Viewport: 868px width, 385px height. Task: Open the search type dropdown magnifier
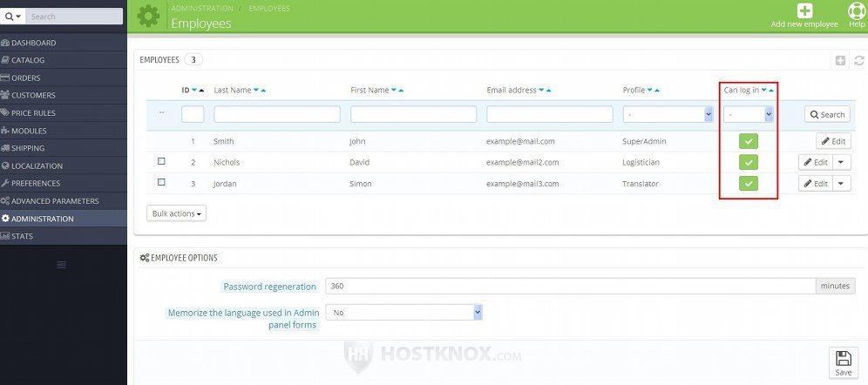tap(13, 17)
